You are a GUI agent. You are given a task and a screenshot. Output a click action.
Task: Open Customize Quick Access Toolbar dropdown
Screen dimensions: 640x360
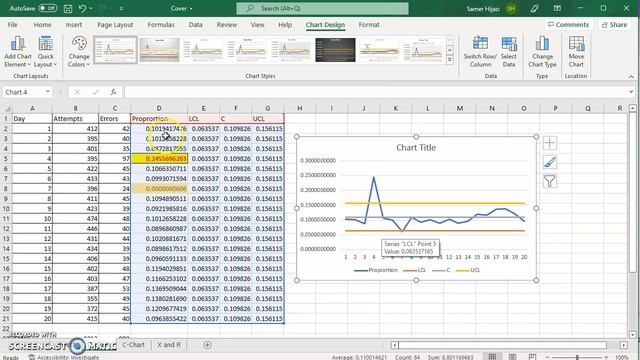pos(122,9)
